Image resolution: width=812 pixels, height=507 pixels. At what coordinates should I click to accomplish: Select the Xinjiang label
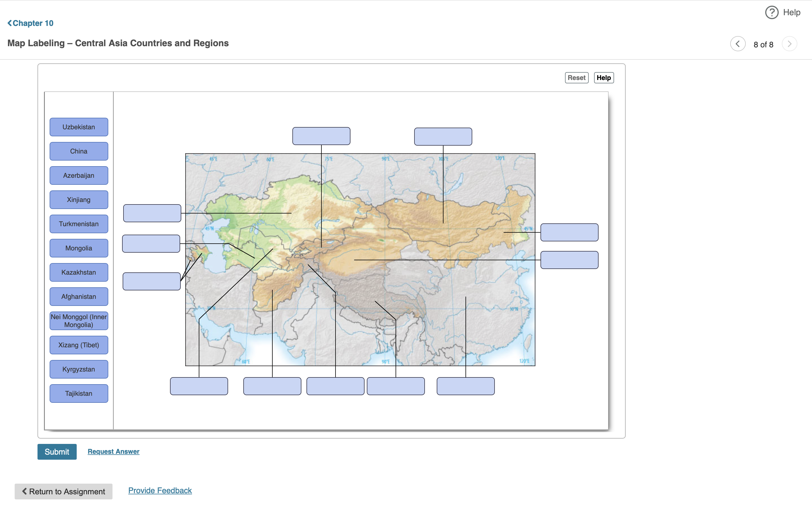pyautogui.click(x=79, y=200)
